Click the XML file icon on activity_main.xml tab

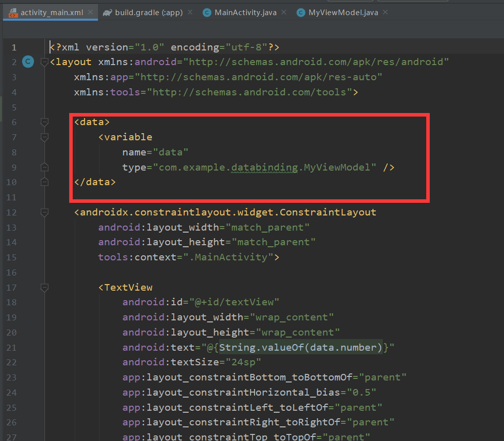click(x=13, y=13)
